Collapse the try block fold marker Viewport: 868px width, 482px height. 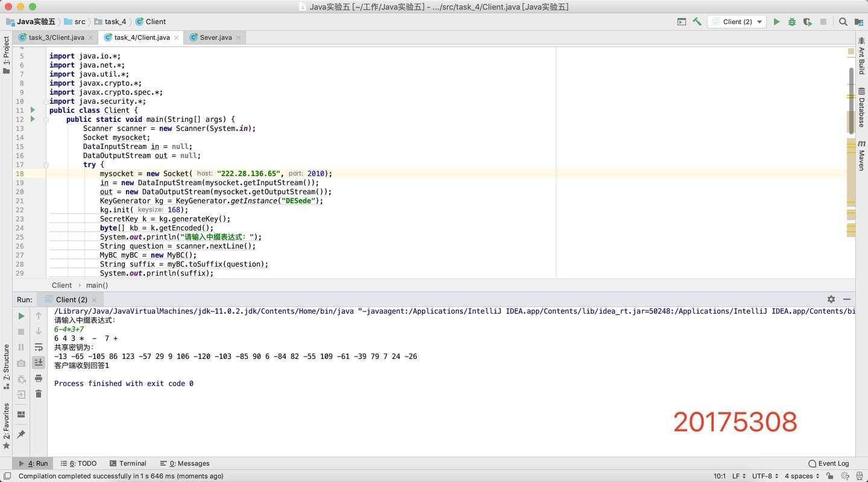[x=46, y=165]
